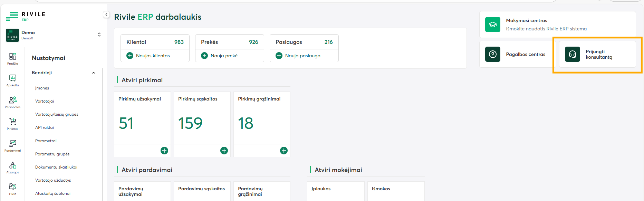Image resolution: width=644 pixels, height=201 pixels.
Task: Click the Pagalbos centras question mark icon
Action: (x=493, y=54)
